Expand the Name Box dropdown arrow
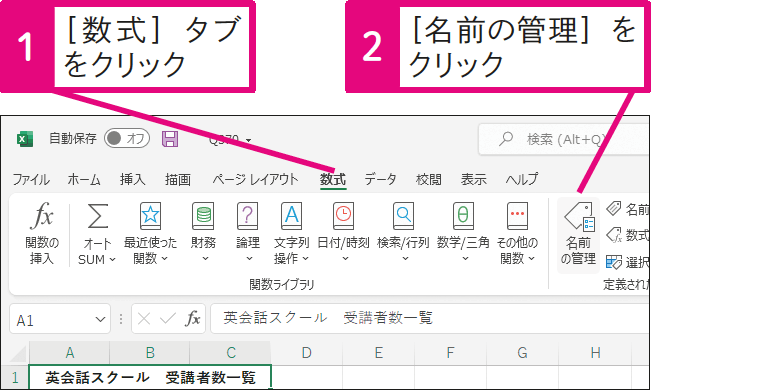 click(101, 319)
